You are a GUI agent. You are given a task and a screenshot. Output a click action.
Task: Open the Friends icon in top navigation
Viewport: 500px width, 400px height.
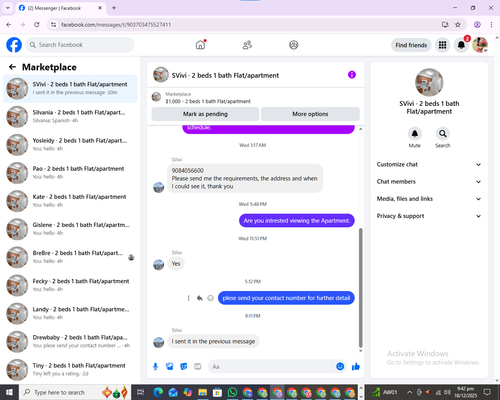tap(247, 45)
